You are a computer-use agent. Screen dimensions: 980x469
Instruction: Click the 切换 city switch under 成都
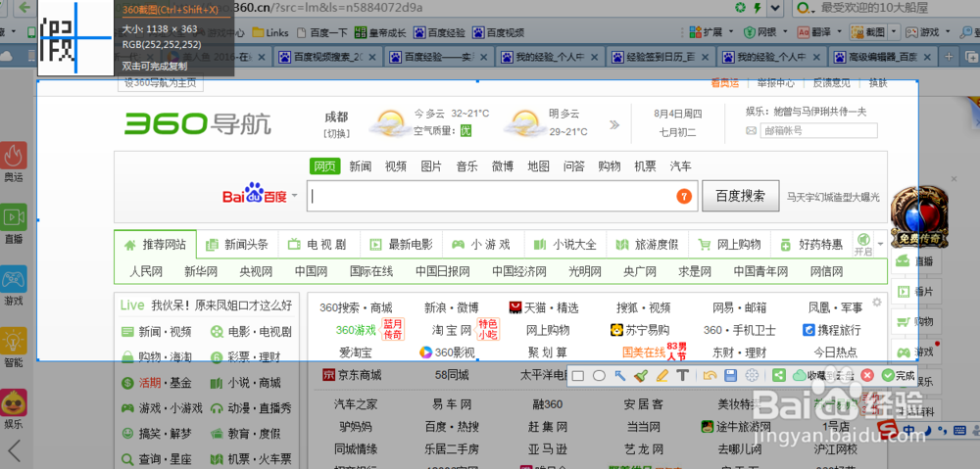(336, 133)
